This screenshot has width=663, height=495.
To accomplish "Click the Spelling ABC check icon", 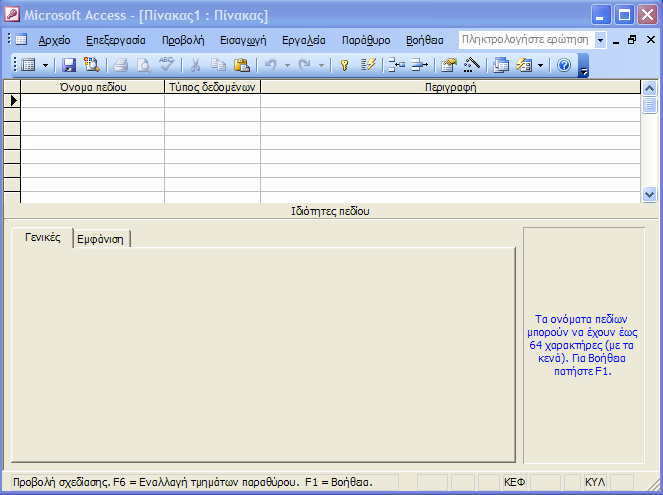I will 167,65.
